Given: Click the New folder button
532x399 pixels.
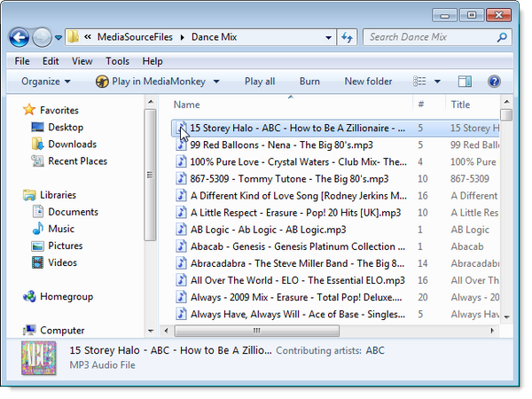Looking at the screenshot, I should tap(368, 82).
